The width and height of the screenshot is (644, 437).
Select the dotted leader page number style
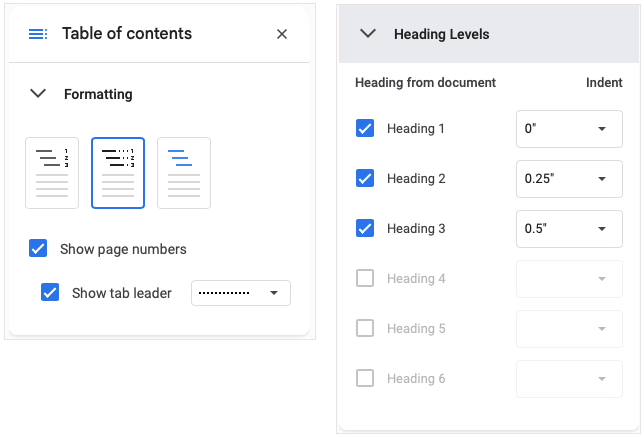pos(118,172)
